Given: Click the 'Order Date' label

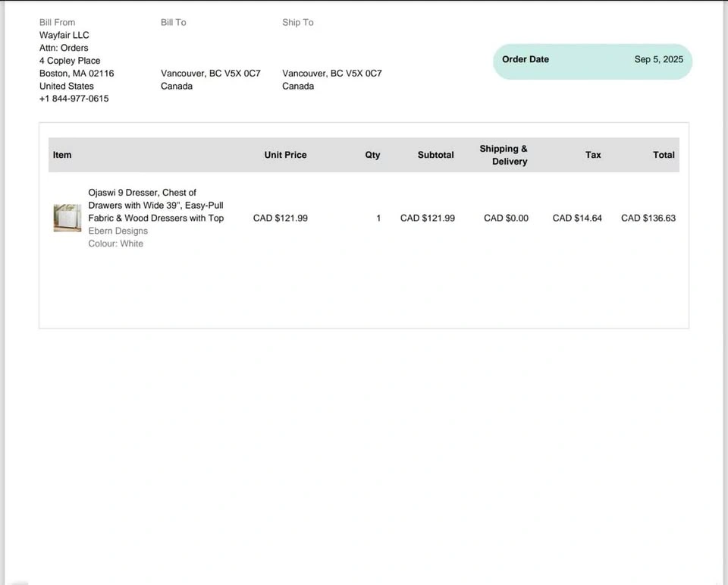Looking at the screenshot, I should pos(525,59).
